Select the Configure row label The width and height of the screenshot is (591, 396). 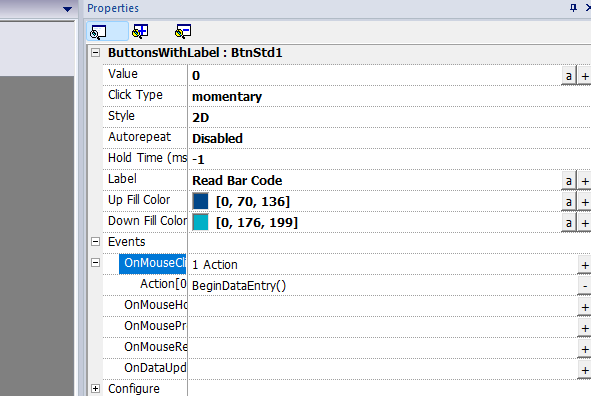pyautogui.click(x=134, y=388)
